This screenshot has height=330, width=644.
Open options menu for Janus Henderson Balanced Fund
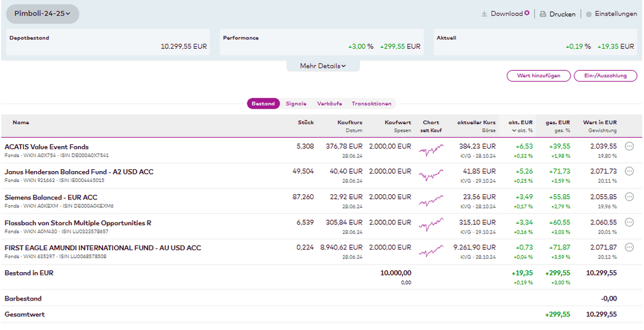pyautogui.click(x=629, y=172)
